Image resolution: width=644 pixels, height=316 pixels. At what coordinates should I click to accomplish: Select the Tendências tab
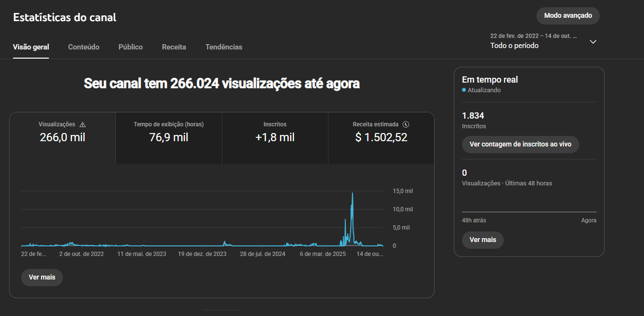click(x=224, y=47)
